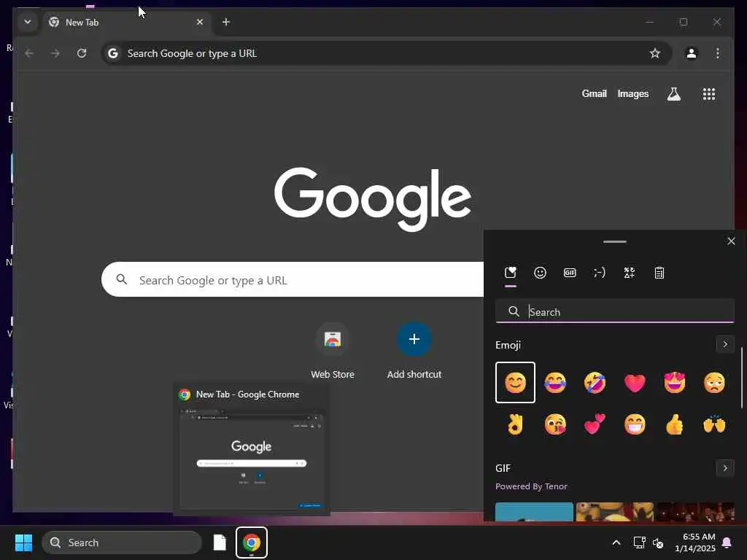Close the emoji picker panel

click(x=731, y=241)
